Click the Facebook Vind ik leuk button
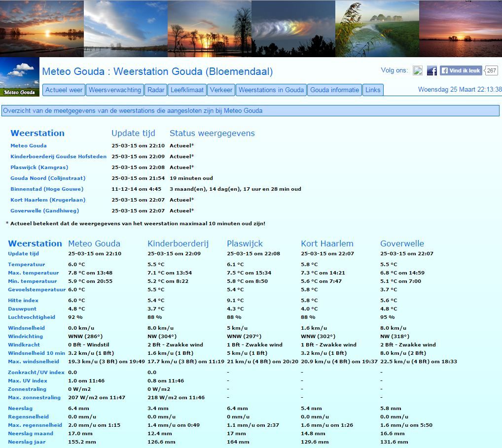502x448 pixels. 461,70
